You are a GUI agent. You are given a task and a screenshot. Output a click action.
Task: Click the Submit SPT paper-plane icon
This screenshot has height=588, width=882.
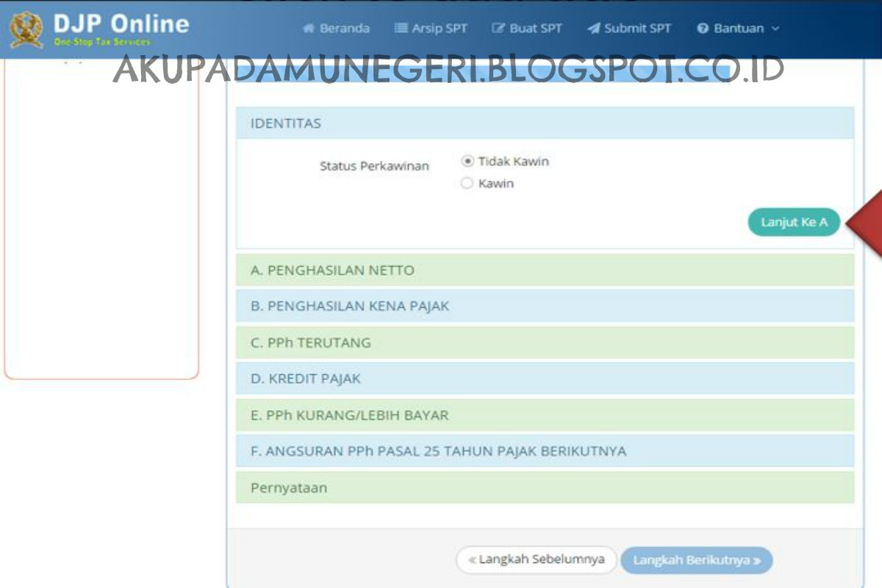592,29
